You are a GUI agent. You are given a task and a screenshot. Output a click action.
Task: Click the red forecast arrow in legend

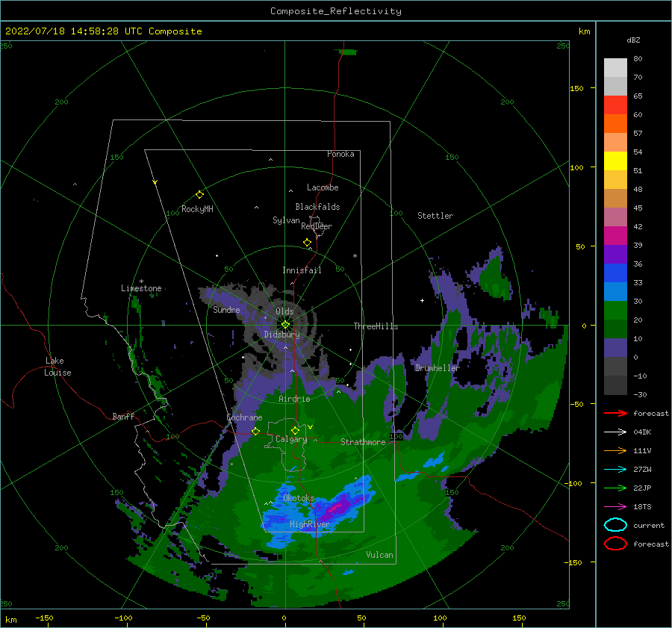(615, 413)
